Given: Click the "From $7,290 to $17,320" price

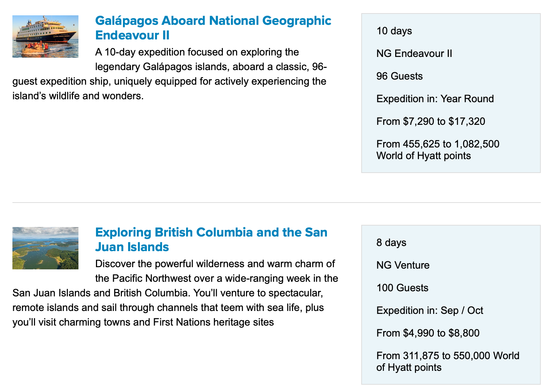Looking at the screenshot, I should [x=431, y=122].
